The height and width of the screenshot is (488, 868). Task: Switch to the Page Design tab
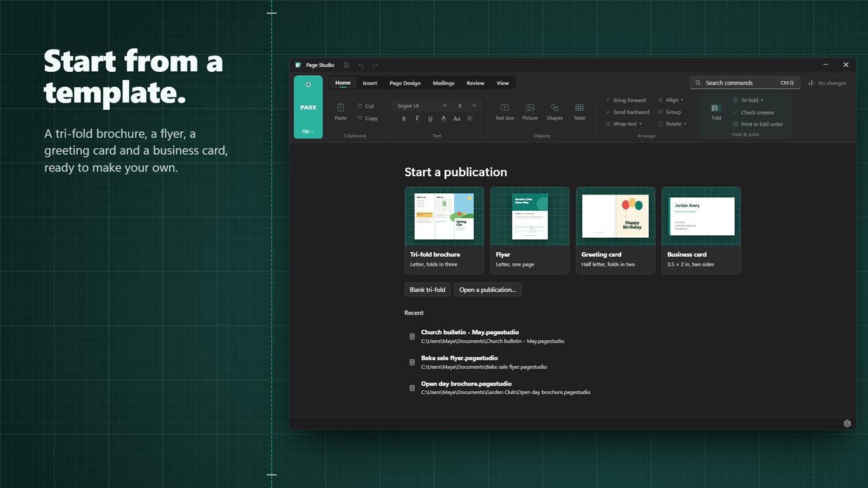[405, 83]
